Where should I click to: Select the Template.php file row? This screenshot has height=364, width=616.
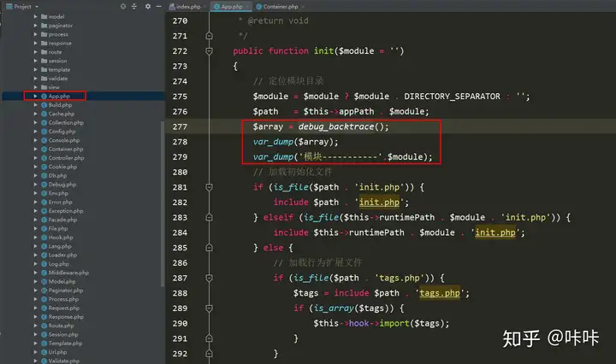point(82,343)
